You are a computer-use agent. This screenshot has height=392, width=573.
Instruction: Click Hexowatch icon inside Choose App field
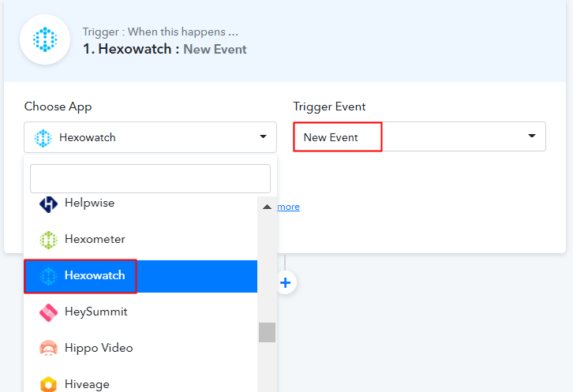pos(43,138)
